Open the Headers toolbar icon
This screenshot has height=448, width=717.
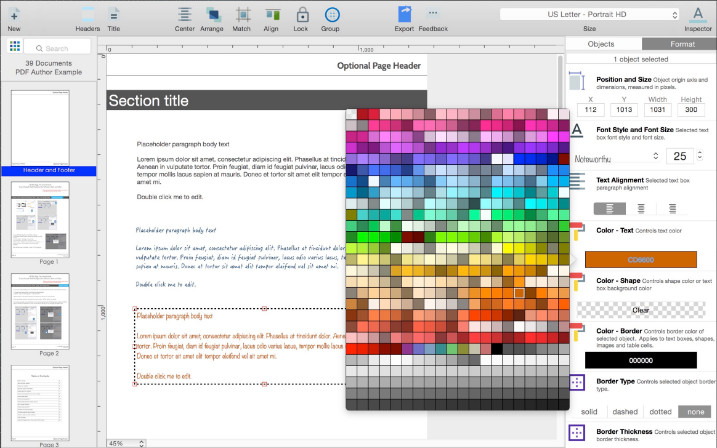click(x=88, y=15)
